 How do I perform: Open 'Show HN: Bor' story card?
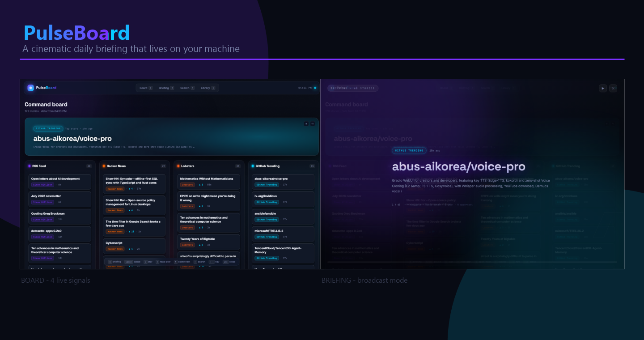[x=134, y=205]
